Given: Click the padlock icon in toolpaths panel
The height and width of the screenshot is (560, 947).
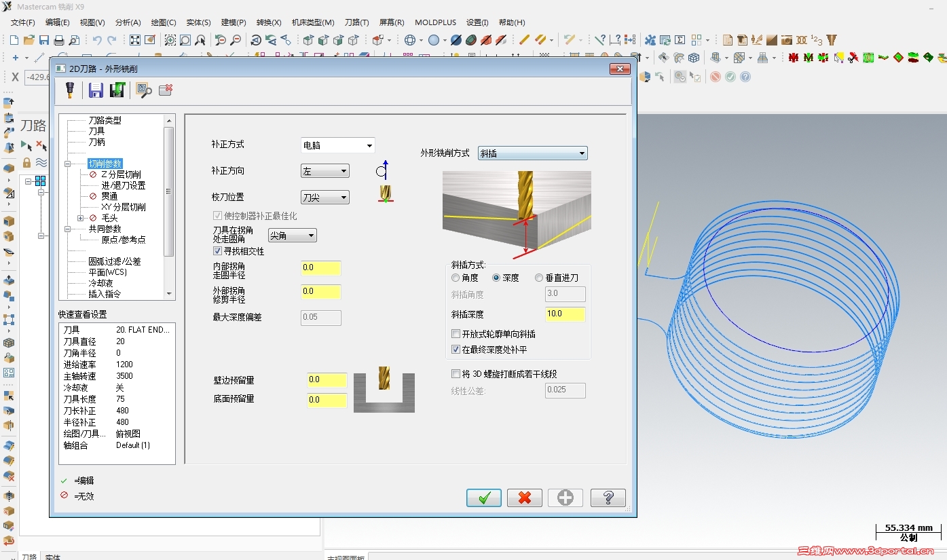Looking at the screenshot, I should (x=26, y=162).
